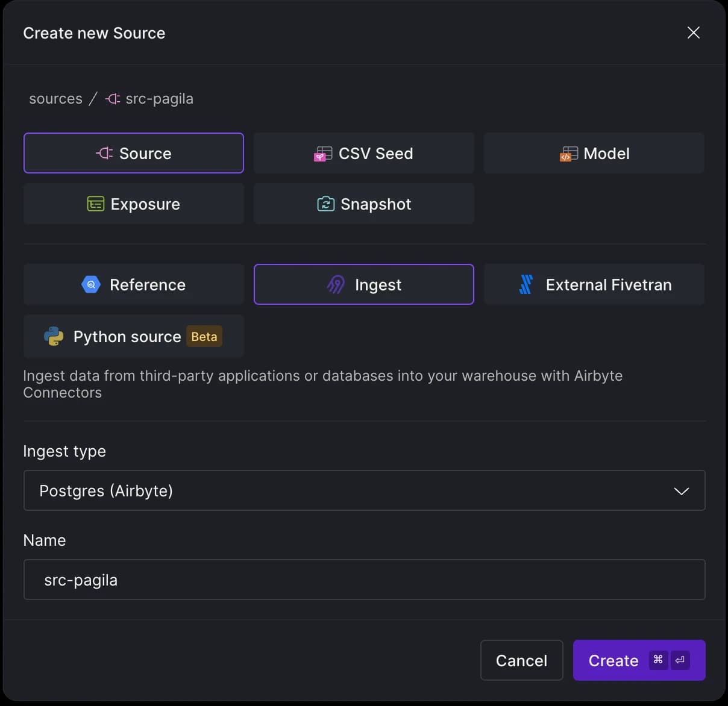The width and height of the screenshot is (728, 706).
Task: Choose the CSV Seed option
Action: click(363, 153)
